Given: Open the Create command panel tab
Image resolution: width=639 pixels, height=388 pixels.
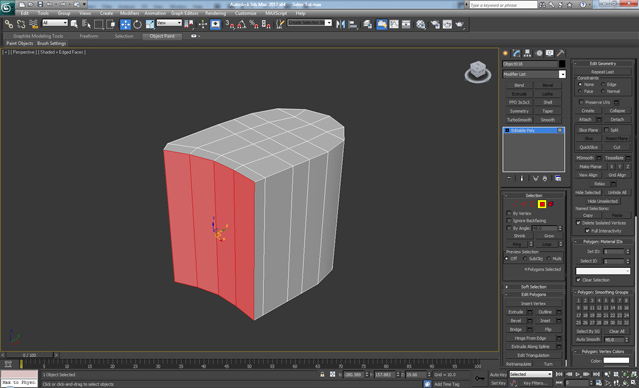Looking at the screenshot, I should [x=506, y=53].
